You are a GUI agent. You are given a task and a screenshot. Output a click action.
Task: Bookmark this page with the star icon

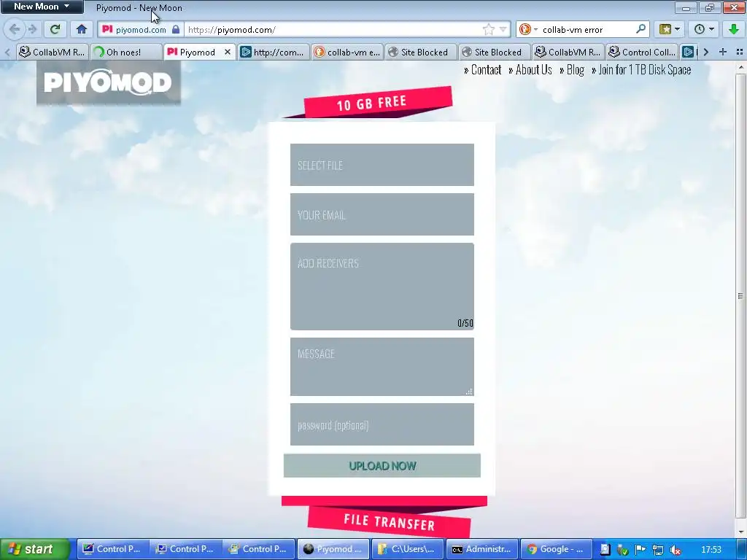(x=488, y=29)
